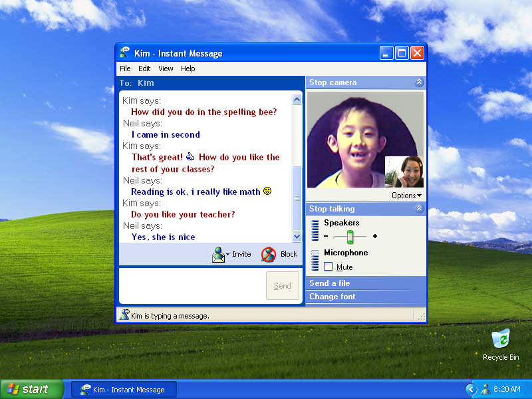Screen dimensions: 532x399
Task: Open the Help menu
Action: pyautogui.click(x=188, y=68)
